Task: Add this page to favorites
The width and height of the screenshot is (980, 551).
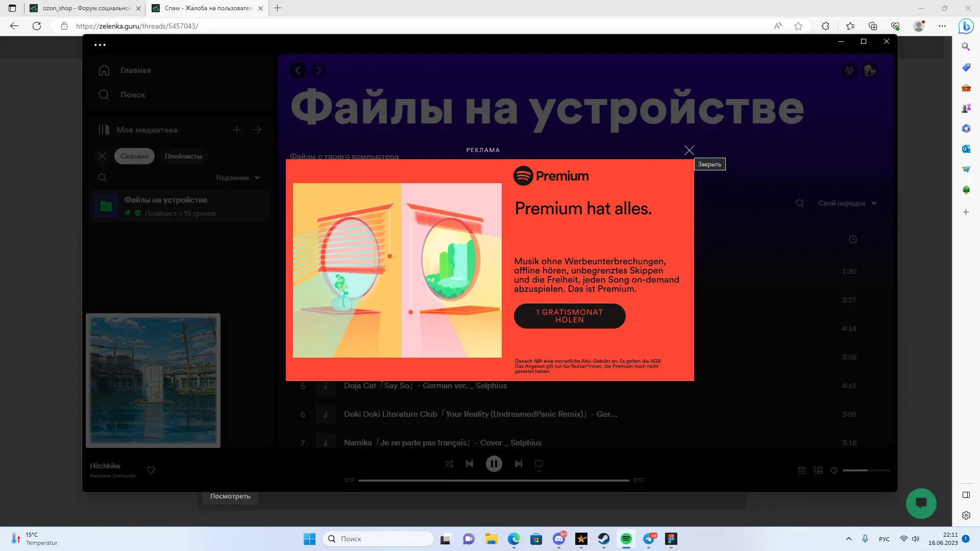Action: pos(798,26)
